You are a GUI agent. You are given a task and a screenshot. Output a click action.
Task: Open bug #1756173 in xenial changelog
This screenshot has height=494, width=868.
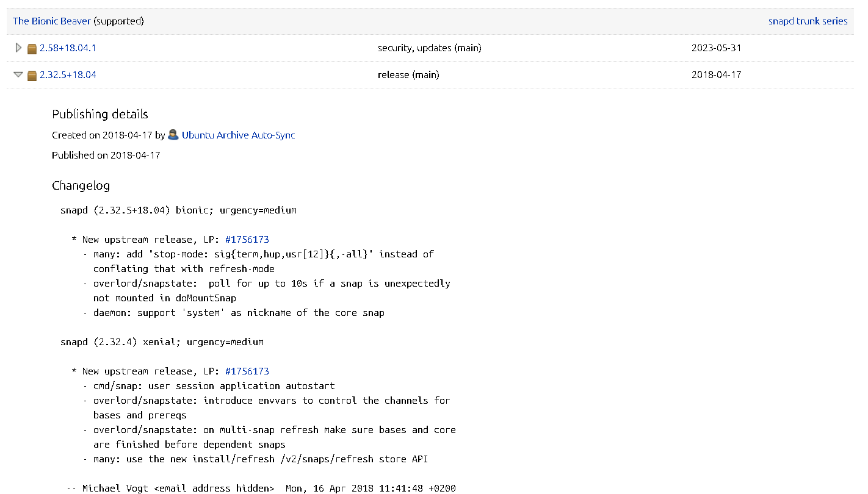(247, 371)
